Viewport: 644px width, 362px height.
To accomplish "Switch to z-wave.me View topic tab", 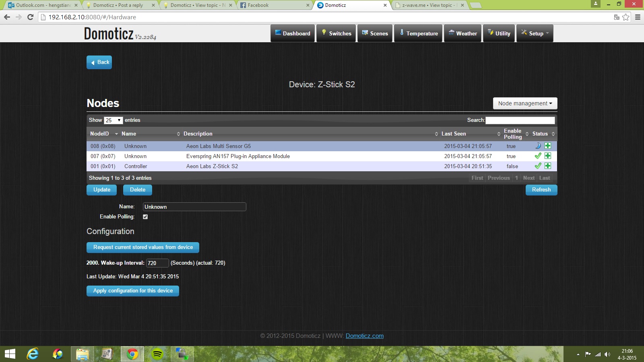I will click(429, 5).
